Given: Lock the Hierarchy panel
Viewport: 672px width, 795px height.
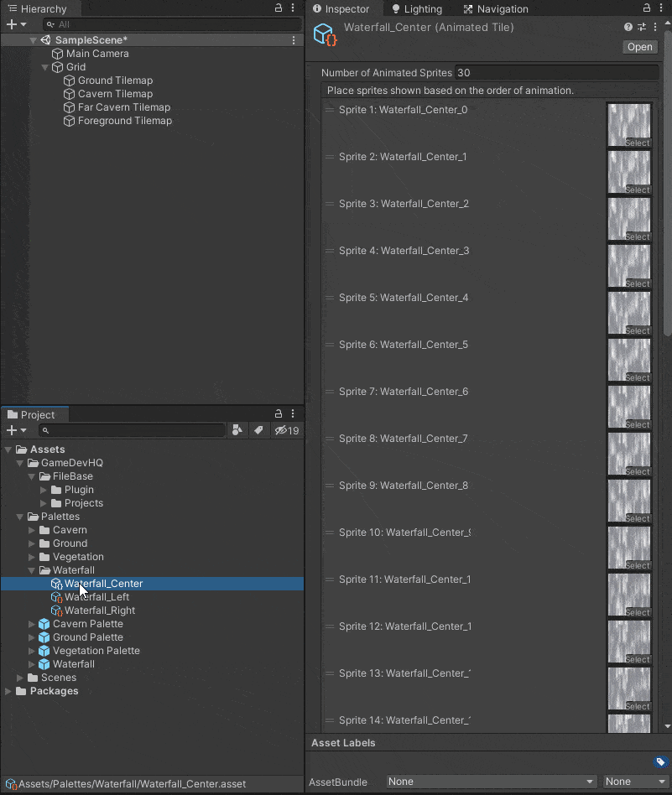Looking at the screenshot, I should point(279,8).
